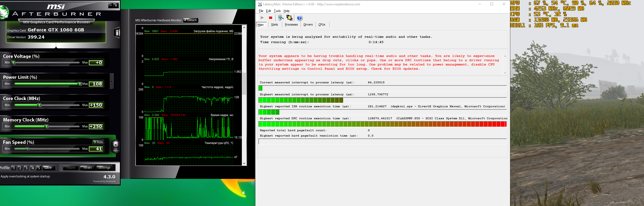
Task: Reset overclock values in Afterburner
Action: coord(87,168)
